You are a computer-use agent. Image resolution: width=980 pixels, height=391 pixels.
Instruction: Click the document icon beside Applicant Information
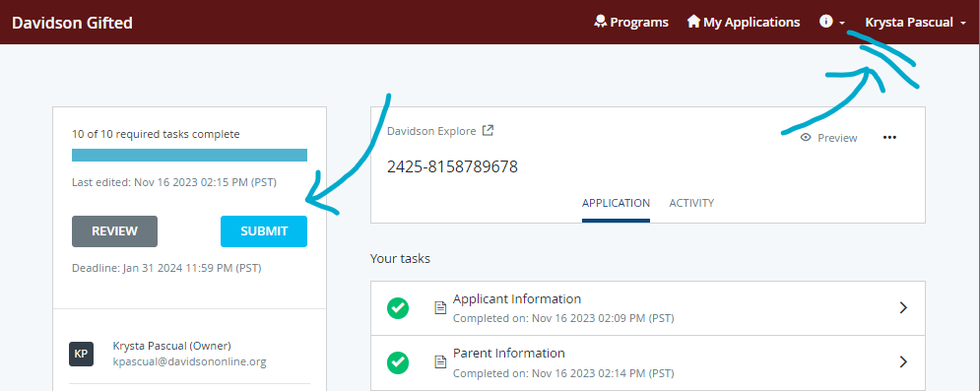click(440, 308)
